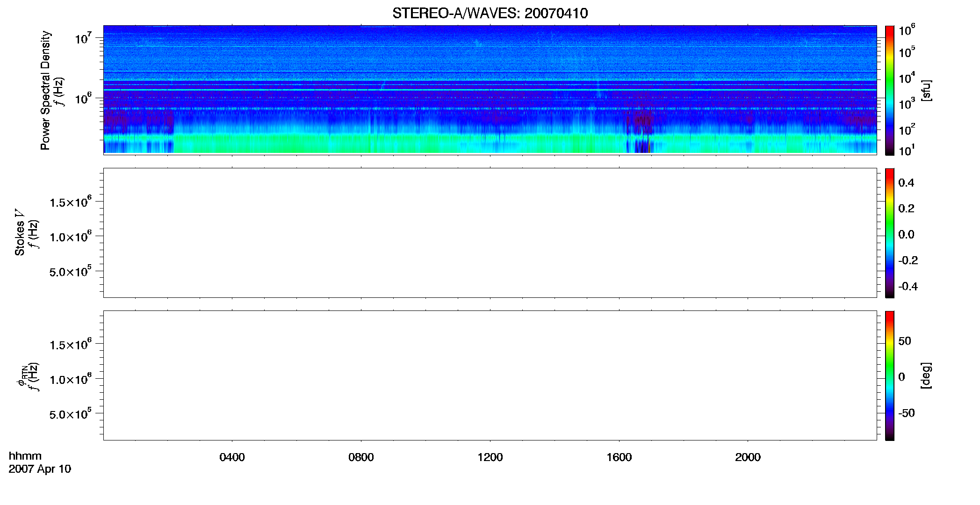Click the STEREO-A/WAVES: 20070410 plot title

pos(490,13)
